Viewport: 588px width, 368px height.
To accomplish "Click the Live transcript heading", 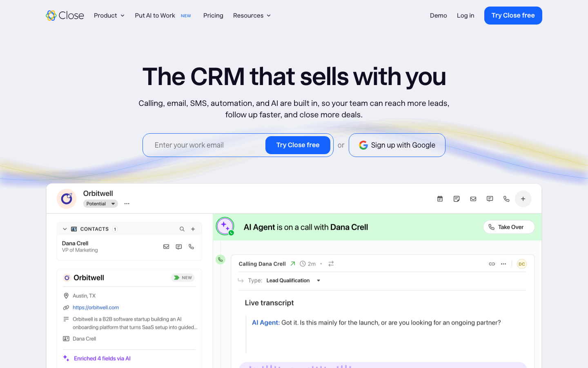I will click(x=269, y=303).
